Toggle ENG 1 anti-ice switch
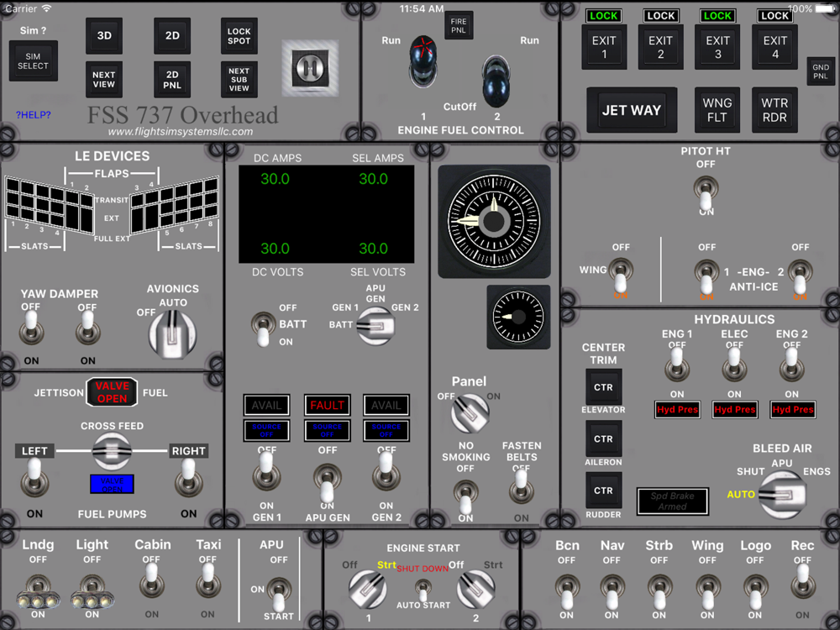Viewport: 840px width, 630px height. [706, 276]
